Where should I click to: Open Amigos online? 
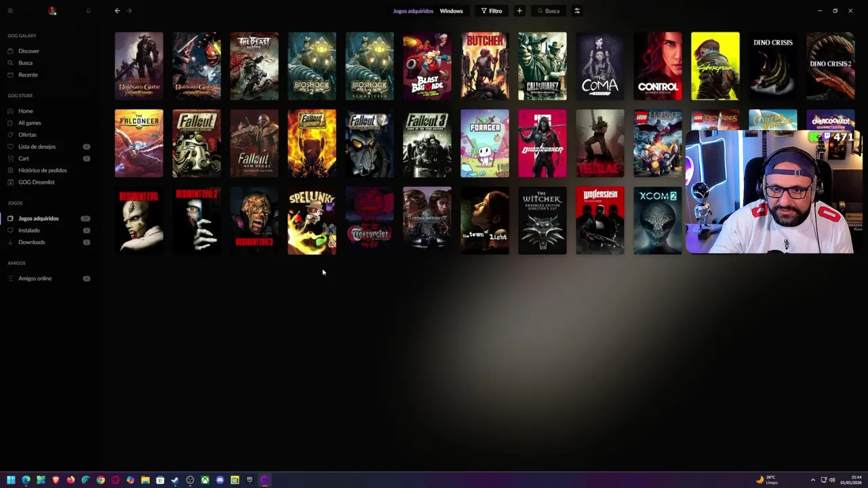pos(35,279)
